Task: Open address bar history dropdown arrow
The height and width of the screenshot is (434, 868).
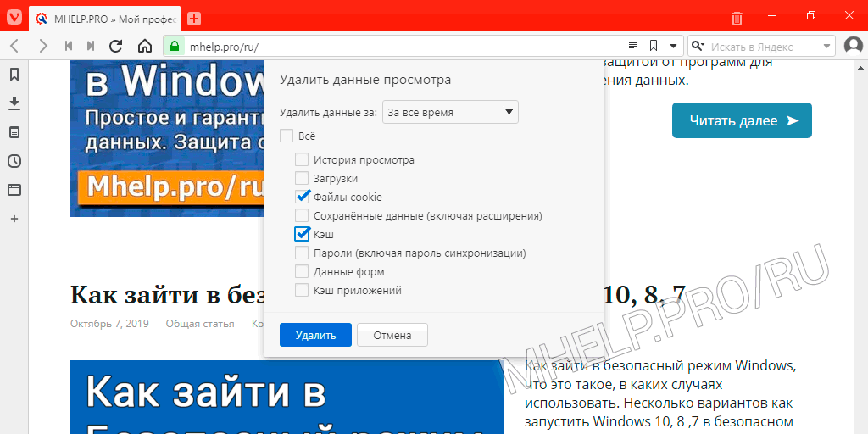Action: pyautogui.click(x=673, y=46)
